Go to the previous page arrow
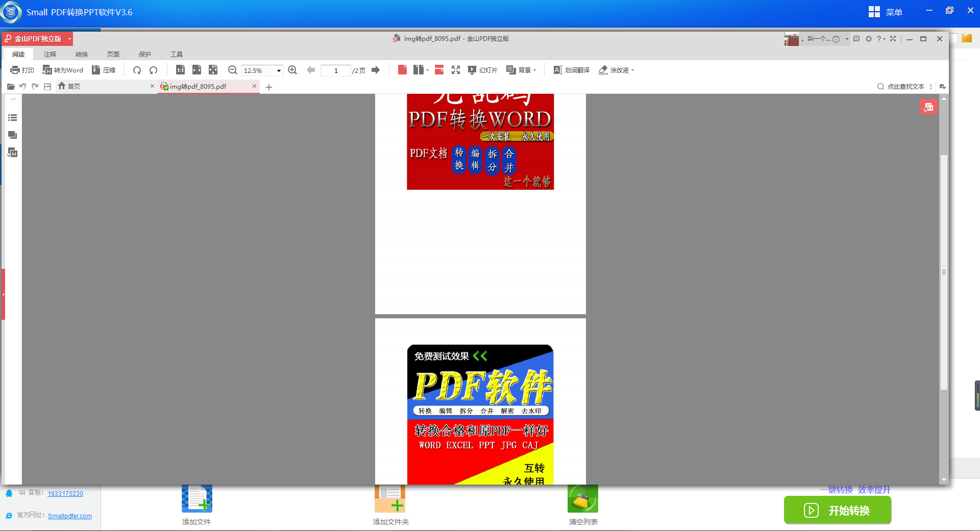Image resolution: width=980 pixels, height=531 pixels. [x=311, y=70]
